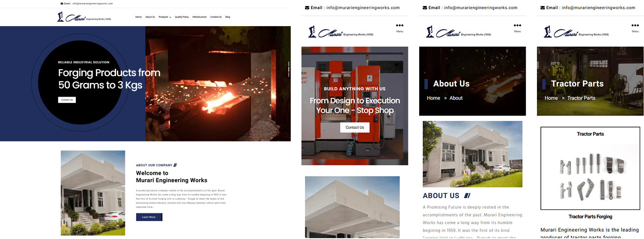This screenshot has height=239, width=644.
Task: Select the slider indicator on hero banner edge
Action: (x=289, y=69)
